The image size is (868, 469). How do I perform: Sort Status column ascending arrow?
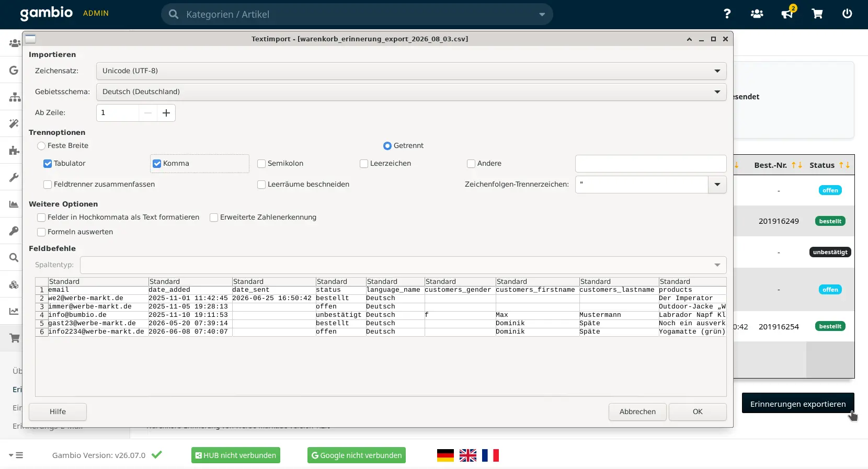pyautogui.click(x=841, y=165)
